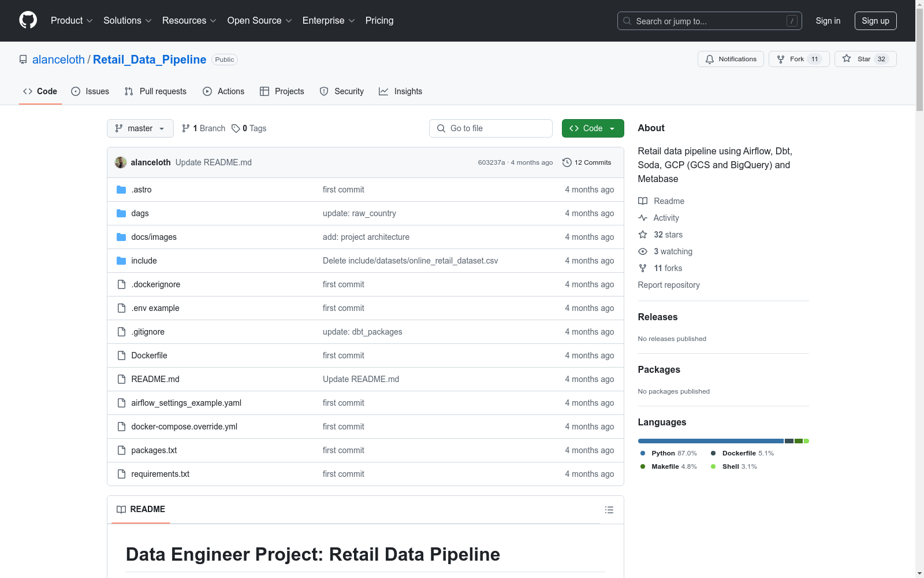924x578 pixels.
Task: Star the Retail_Data_Pipeline repository
Action: point(865,59)
